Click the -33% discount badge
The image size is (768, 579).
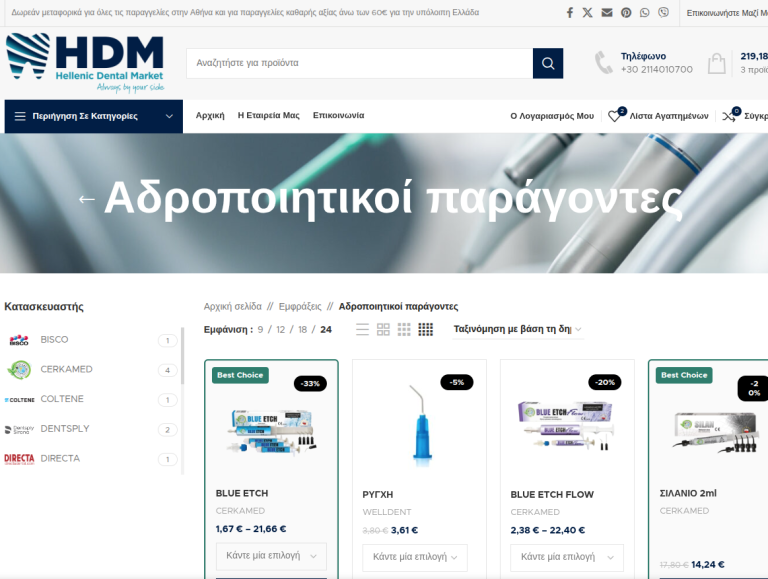(310, 384)
